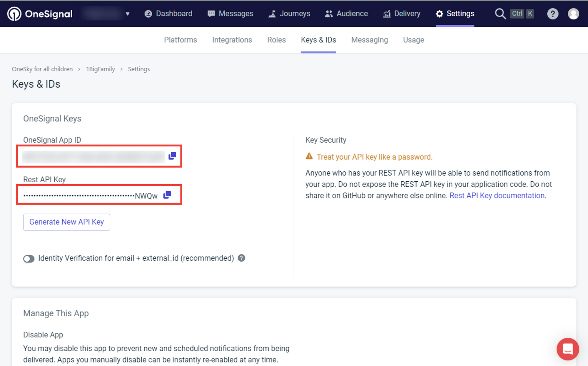
Task: Navigate to Journeys
Action: [289, 14]
